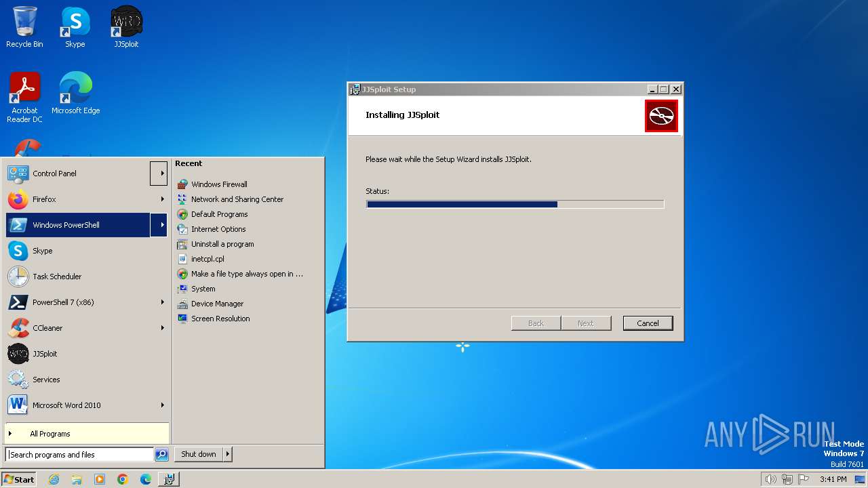Open the Acrobat Reader DC desktop icon
The image size is (868, 488).
24,97
